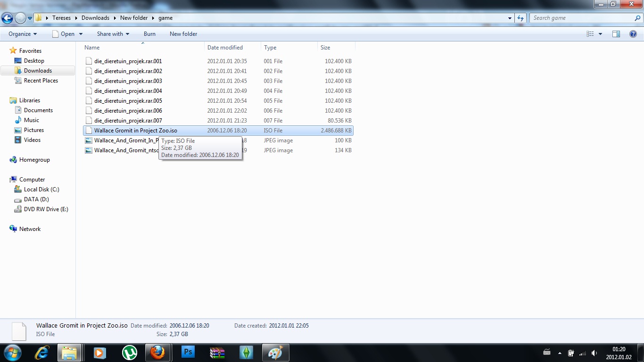
Task: Select Libraries in the navigation pane
Action: [30, 100]
